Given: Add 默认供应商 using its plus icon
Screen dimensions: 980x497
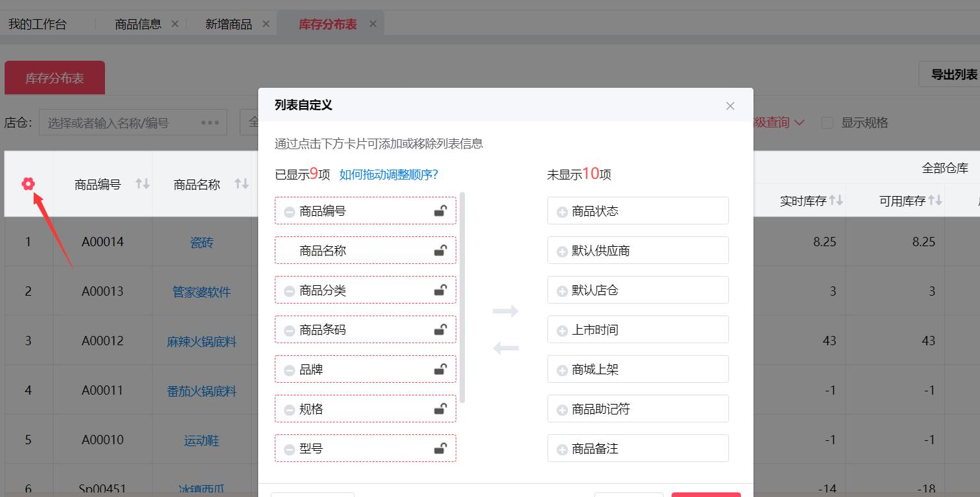Looking at the screenshot, I should click(x=562, y=251).
